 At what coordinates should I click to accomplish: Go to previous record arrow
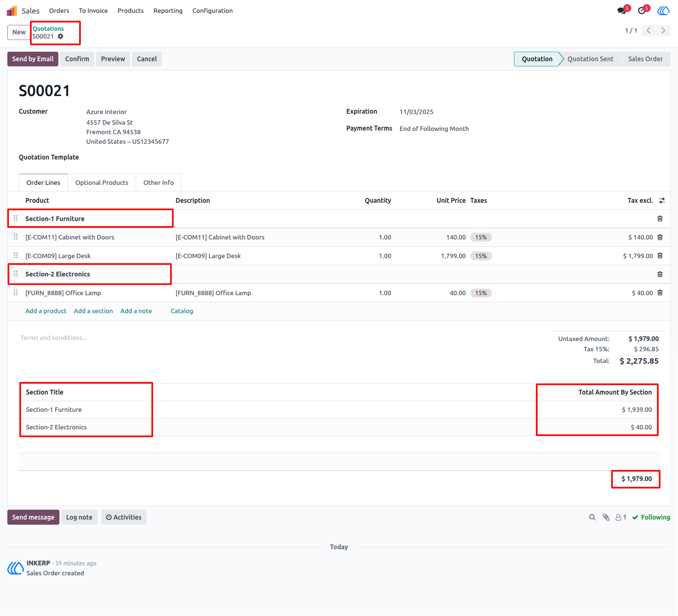click(649, 31)
